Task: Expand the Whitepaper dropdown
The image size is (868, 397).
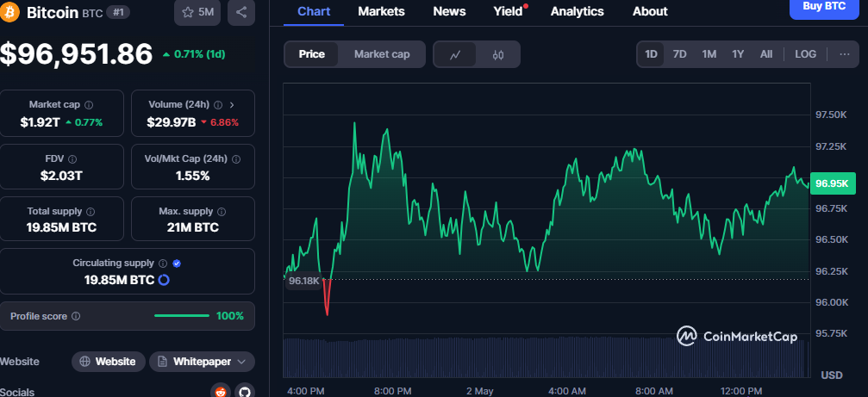Action: [202, 362]
